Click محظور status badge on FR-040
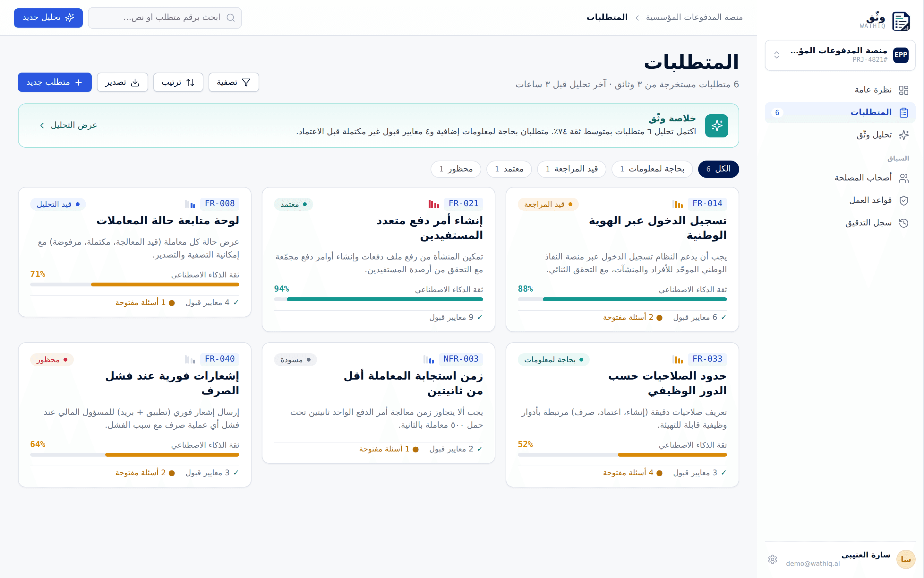The width and height of the screenshot is (924, 578). tap(52, 360)
